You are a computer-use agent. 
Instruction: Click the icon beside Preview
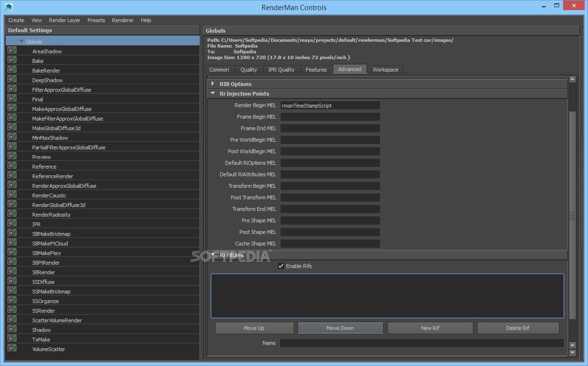click(12, 156)
